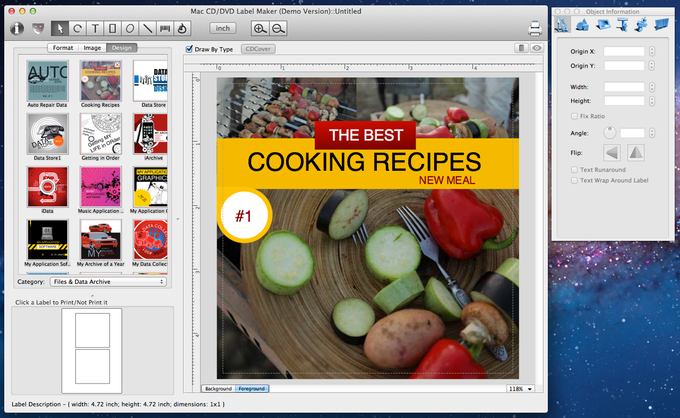
Task: Click the Angle stepper
Action: pyautogui.click(x=652, y=133)
